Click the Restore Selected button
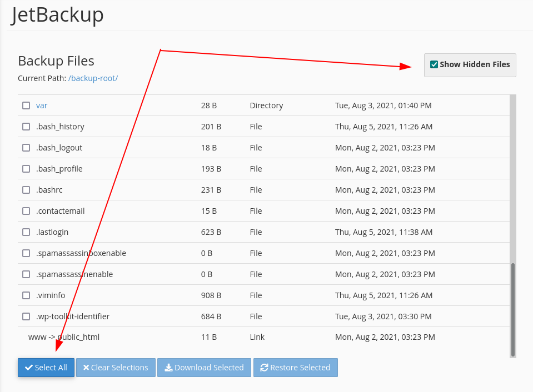Screen dimensions: 533x392 point(295,368)
